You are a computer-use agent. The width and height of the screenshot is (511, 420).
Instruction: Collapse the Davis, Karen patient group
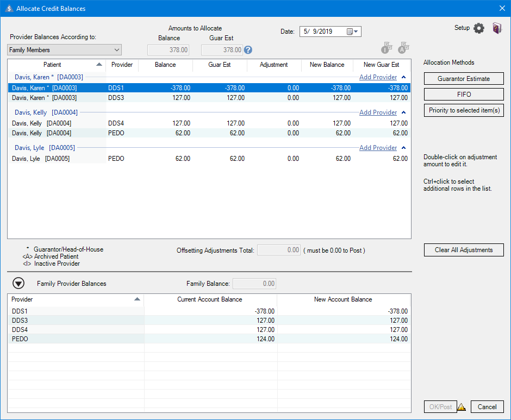403,77
